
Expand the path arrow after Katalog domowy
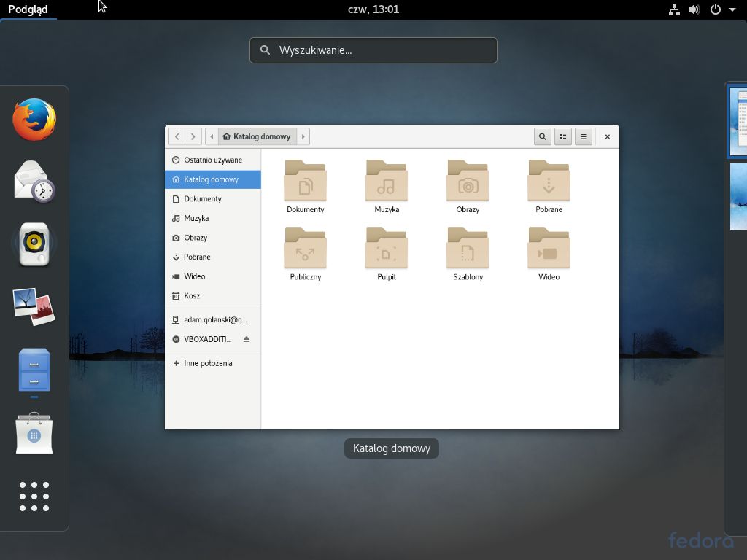(x=304, y=136)
